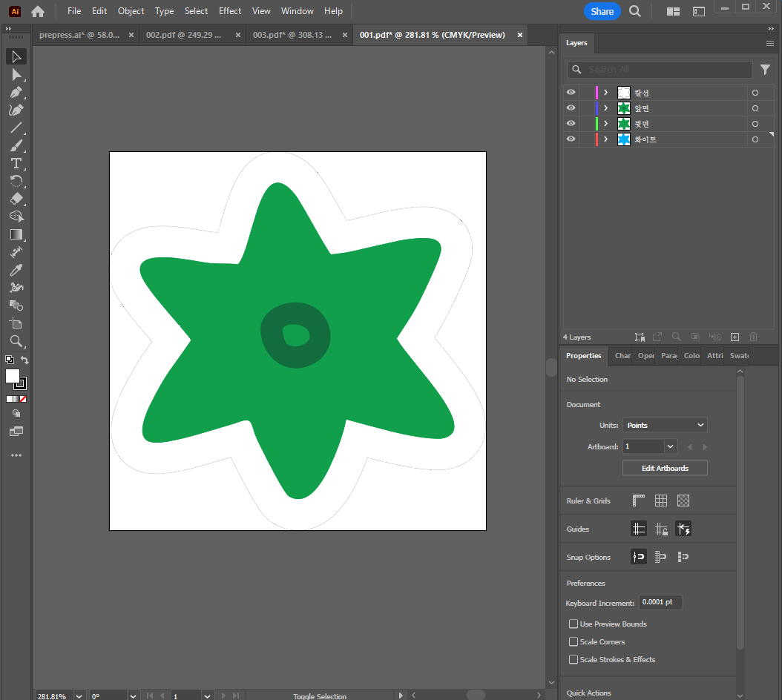Select the Pen tool
This screenshot has width=782, height=700.
tap(16, 92)
